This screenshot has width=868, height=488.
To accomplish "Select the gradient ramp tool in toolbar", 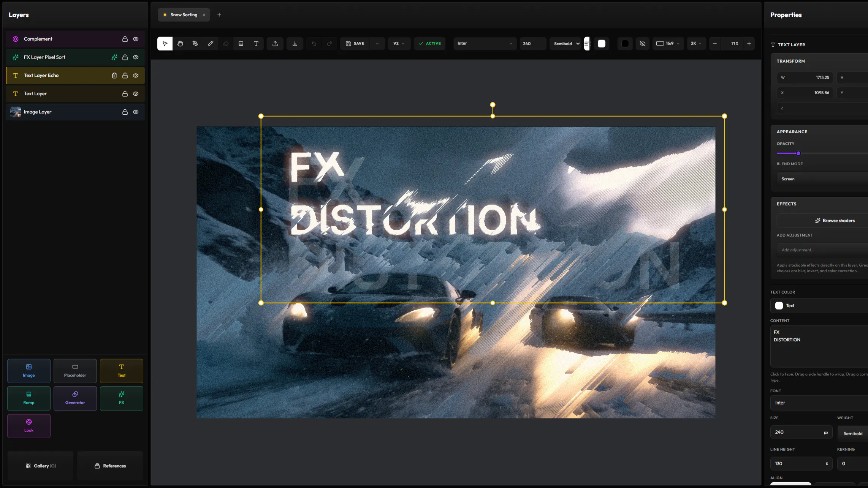I will tap(241, 44).
